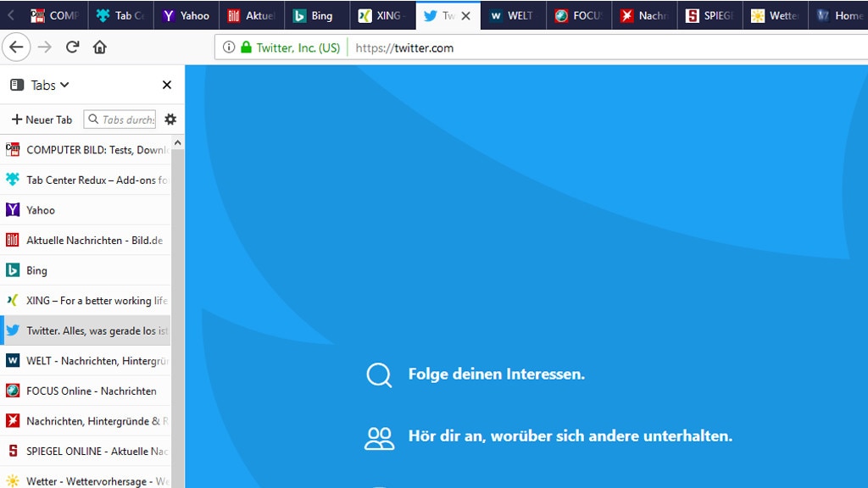This screenshot has width=868, height=488.
Task: Reload the current Twitter page
Action: 72,47
